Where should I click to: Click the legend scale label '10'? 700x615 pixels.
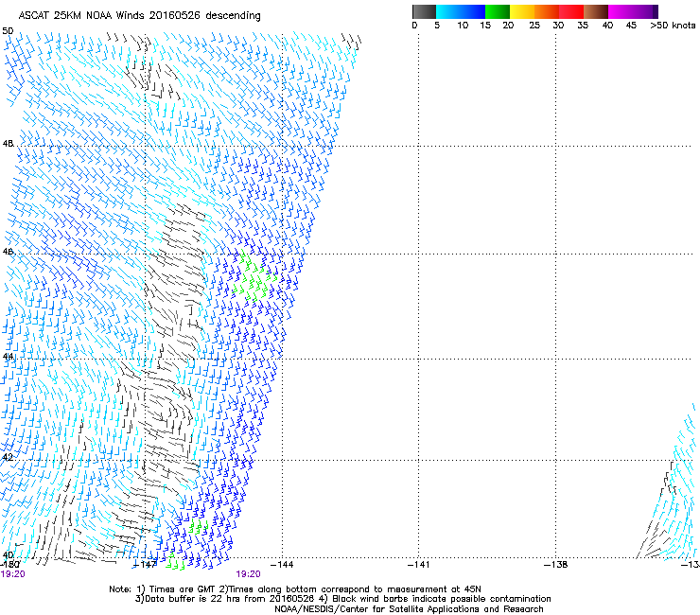click(463, 26)
